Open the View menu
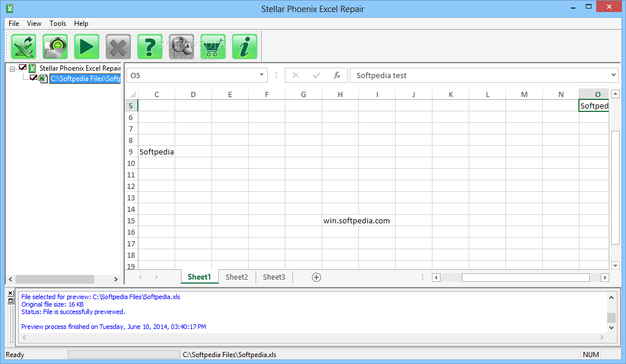Image resolution: width=626 pixels, height=364 pixels. pyautogui.click(x=34, y=24)
